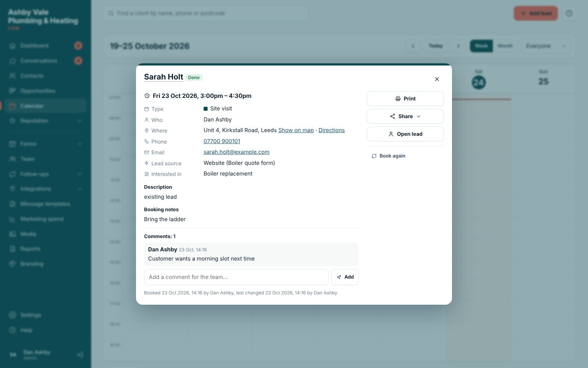Click the envelope icon beside Email
The image size is (588, 368).
tap(147, 152)
